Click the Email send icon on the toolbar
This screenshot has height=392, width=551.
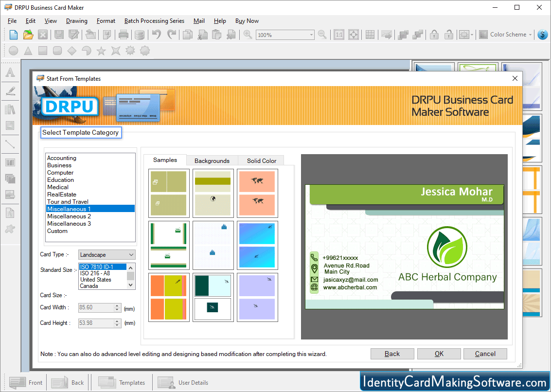[x=386, y=35]
